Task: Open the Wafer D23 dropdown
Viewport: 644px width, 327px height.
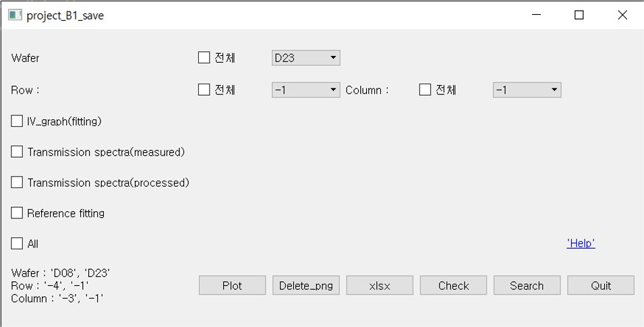Action: [305, 58]
